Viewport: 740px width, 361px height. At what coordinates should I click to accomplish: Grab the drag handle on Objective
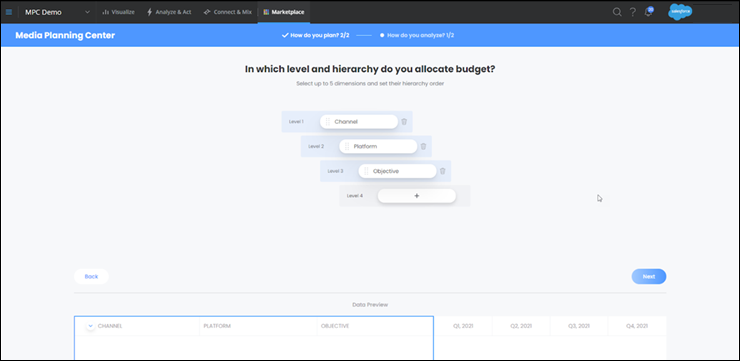pos(366,171)
